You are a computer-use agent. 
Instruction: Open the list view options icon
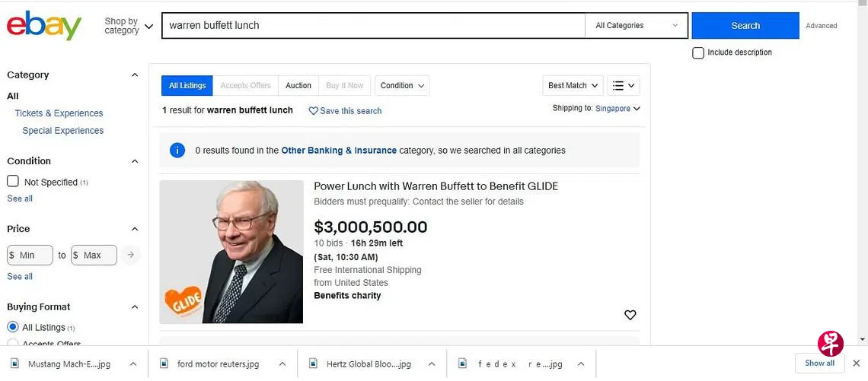[624, 86]
